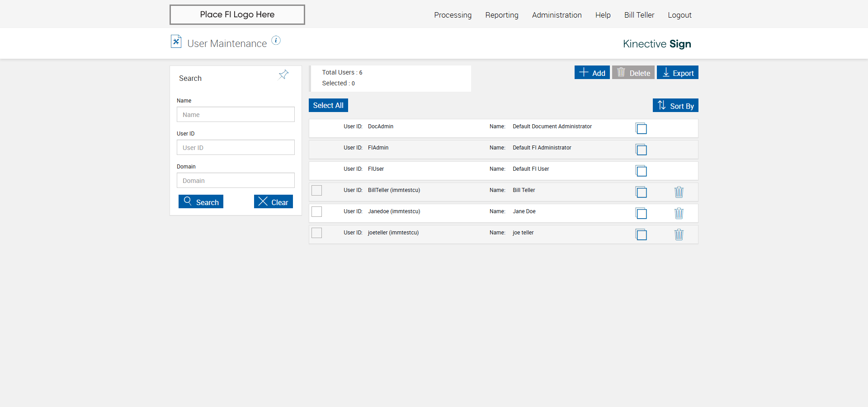Click the Kinective Sign brand text
The width and height of the screenshot is (868, 407).
point(657,44)
